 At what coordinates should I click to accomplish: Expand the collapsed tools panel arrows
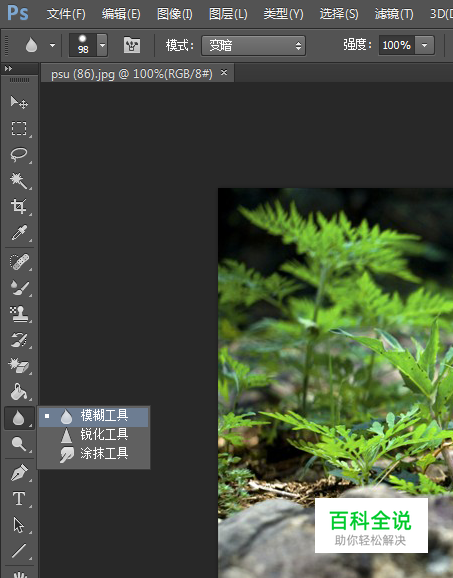(x=8, y=69)
